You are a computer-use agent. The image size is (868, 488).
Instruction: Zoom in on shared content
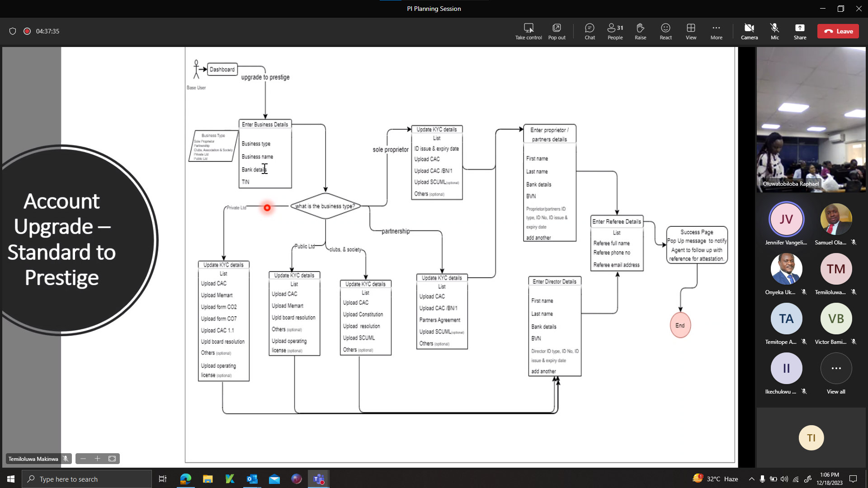point(97,459)
